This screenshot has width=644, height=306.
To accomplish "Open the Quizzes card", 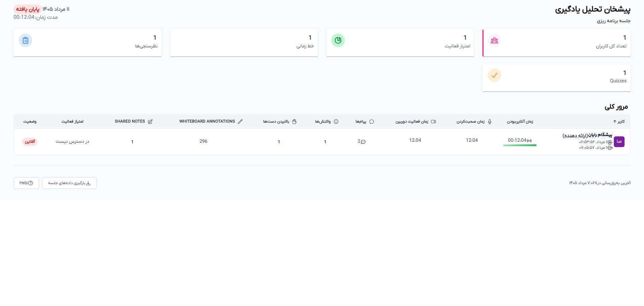I will point(556,78).
